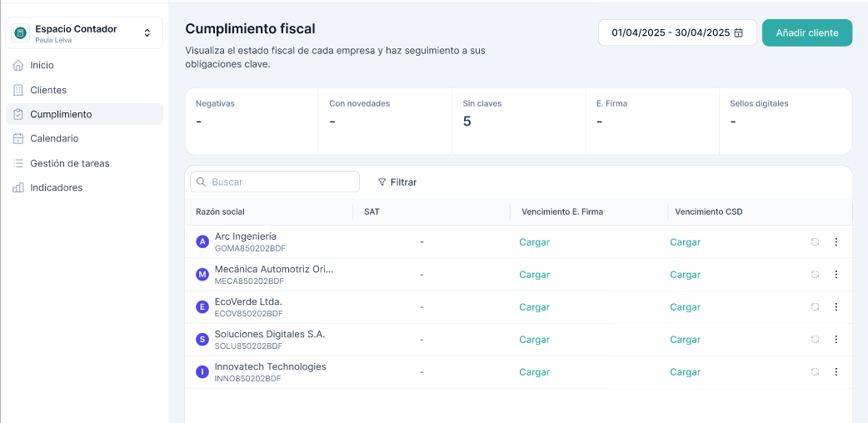Click the refresh icon for Arc Ingeniería
Viewport: 868px width, 423px height.
click(x=815, y=241)
